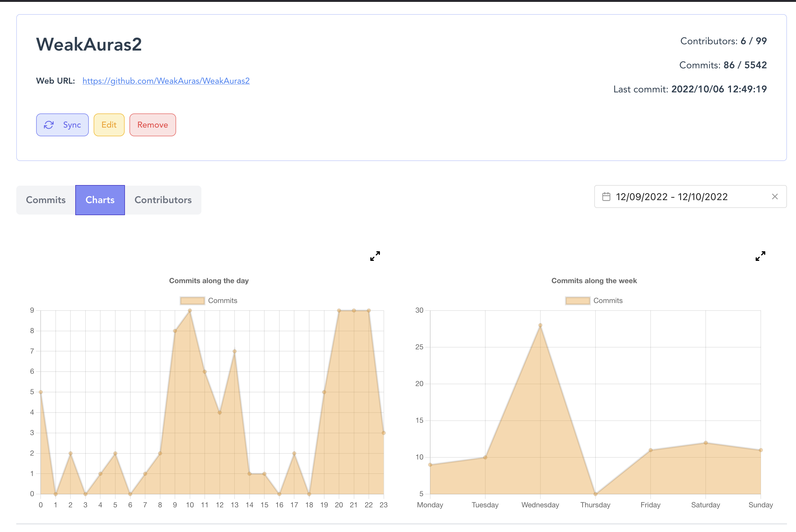This screenshot has height=532, width=796.
Task: Select the Charts tab
Action: pos(100,200)
